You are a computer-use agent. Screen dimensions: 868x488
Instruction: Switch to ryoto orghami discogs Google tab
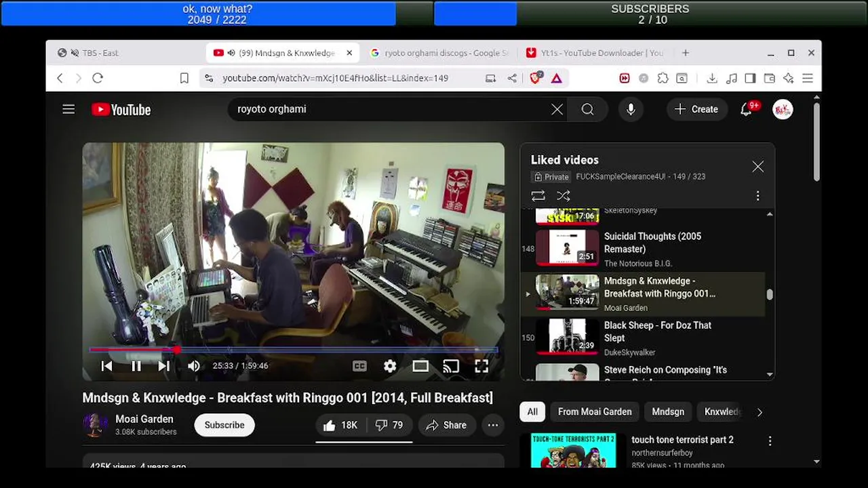[440, 53]
